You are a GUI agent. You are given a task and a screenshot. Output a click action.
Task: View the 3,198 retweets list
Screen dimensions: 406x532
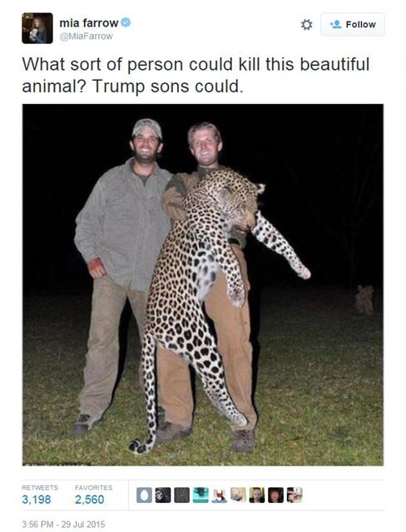[37, 500]
